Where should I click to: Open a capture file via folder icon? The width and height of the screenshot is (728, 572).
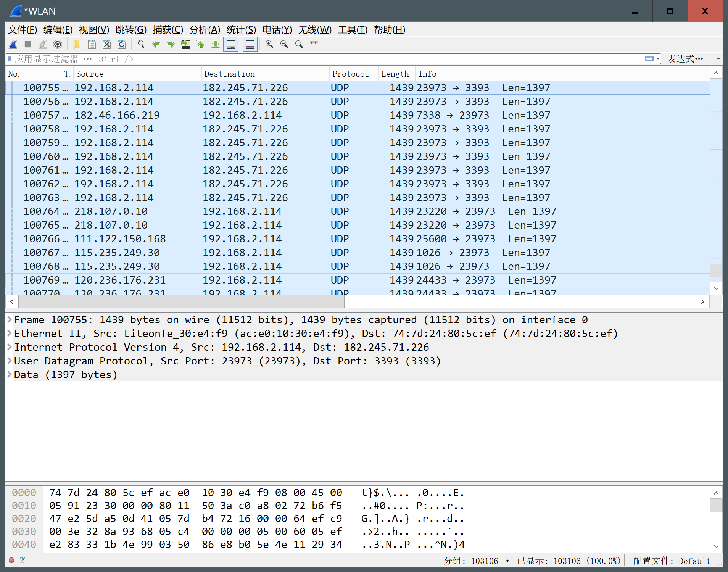tap(76, 45)
